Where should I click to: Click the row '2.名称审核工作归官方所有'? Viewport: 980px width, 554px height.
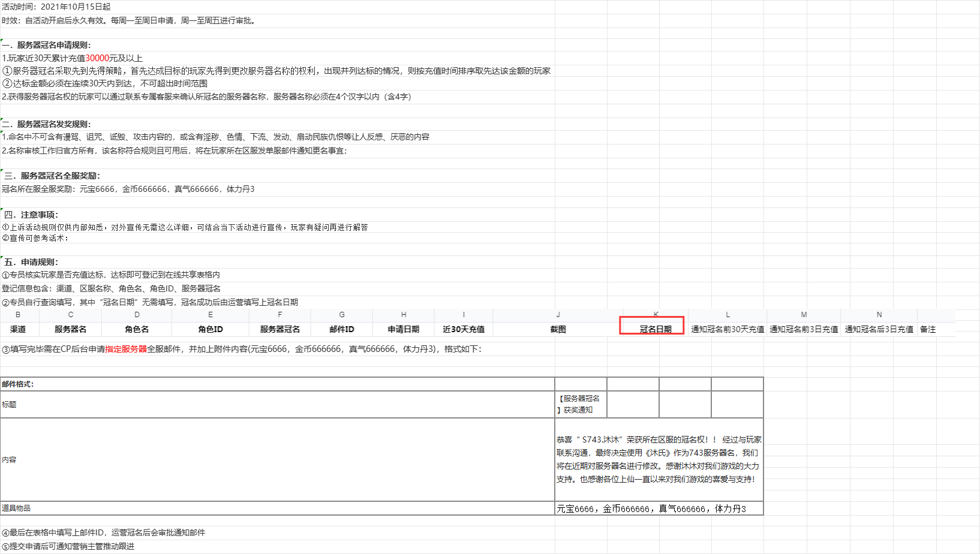point(175,150)
